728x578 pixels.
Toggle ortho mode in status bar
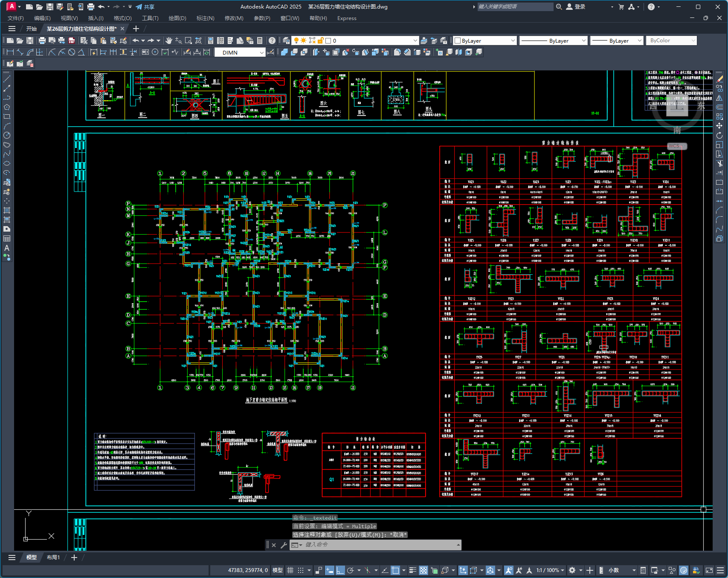tap(340, 570)
